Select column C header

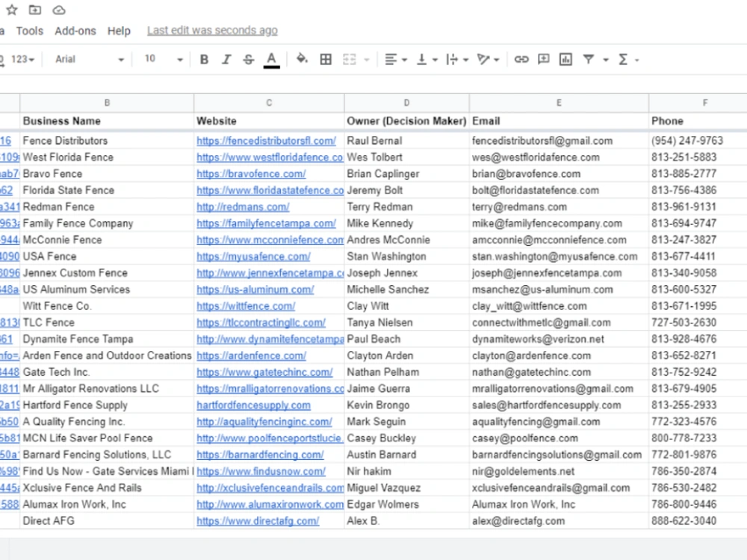click(x=269, y=103)
